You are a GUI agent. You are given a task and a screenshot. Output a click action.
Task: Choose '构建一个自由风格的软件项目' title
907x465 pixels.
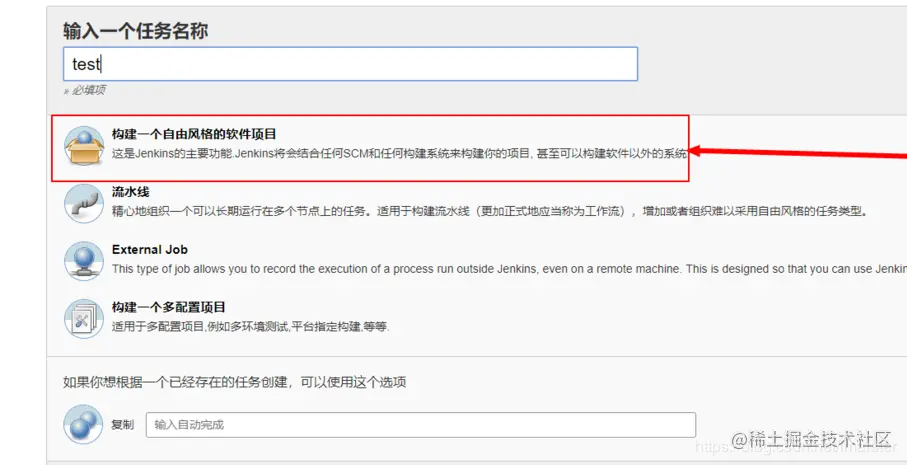[x=194, y=134]
